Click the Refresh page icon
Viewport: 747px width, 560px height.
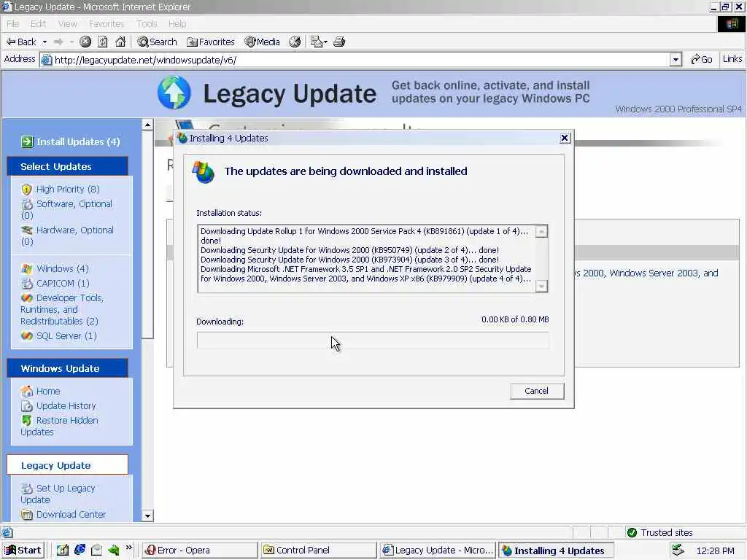103,42
